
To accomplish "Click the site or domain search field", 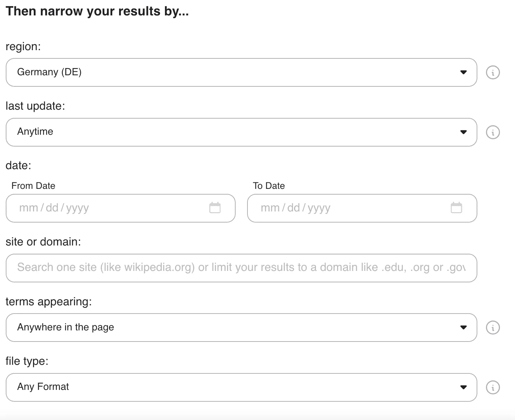I will click(241, 268).
